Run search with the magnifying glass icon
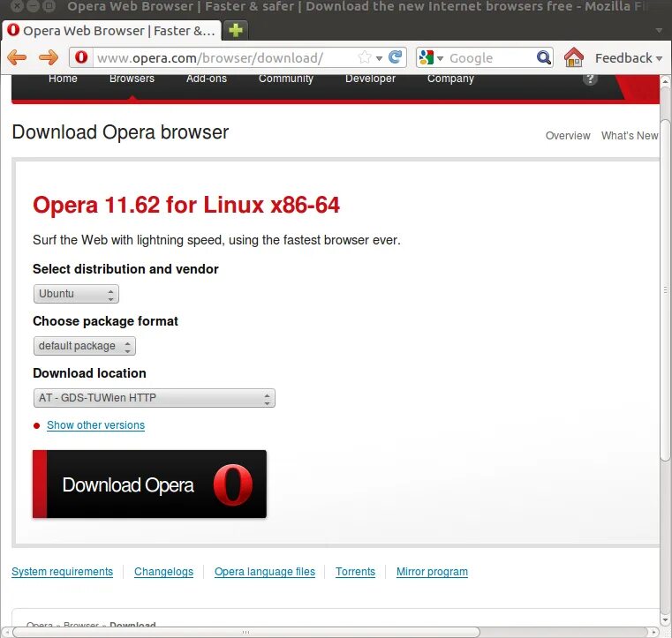The width and height of the screenshot is (672, 638). point(543,57)
